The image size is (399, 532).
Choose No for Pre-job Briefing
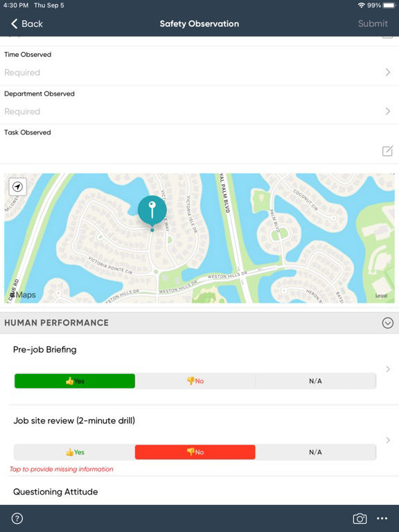(x=195, y=381)
